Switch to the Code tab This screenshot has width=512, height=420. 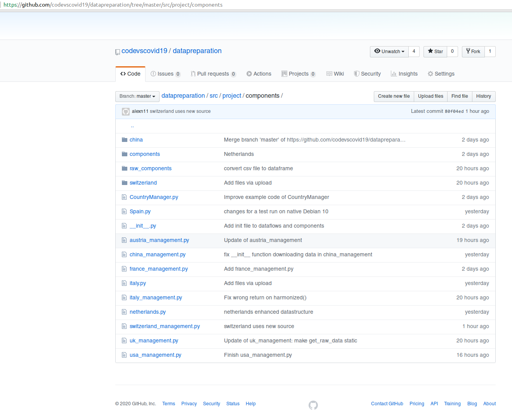130,74
